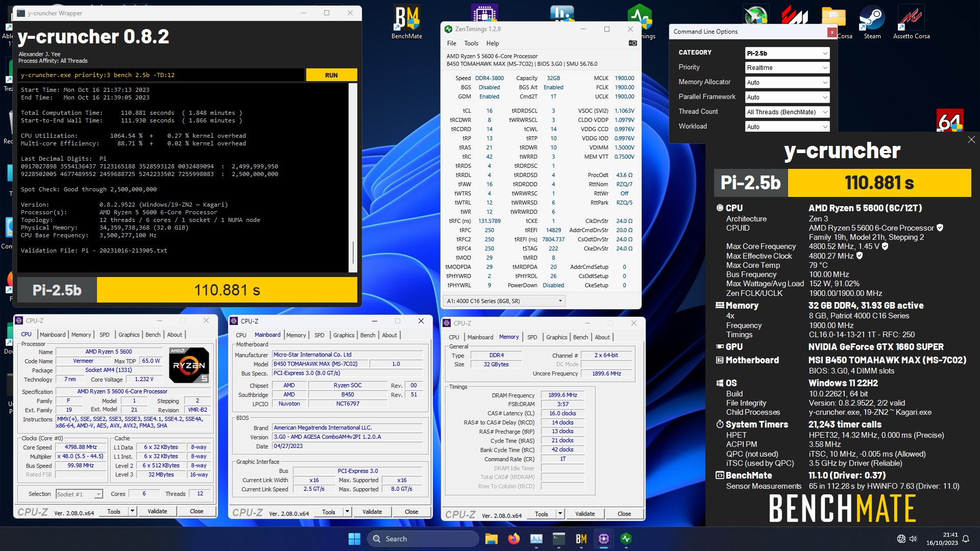
Task: Open the ZenTimings green taskbar icon
Action: [x=626, y=539]
